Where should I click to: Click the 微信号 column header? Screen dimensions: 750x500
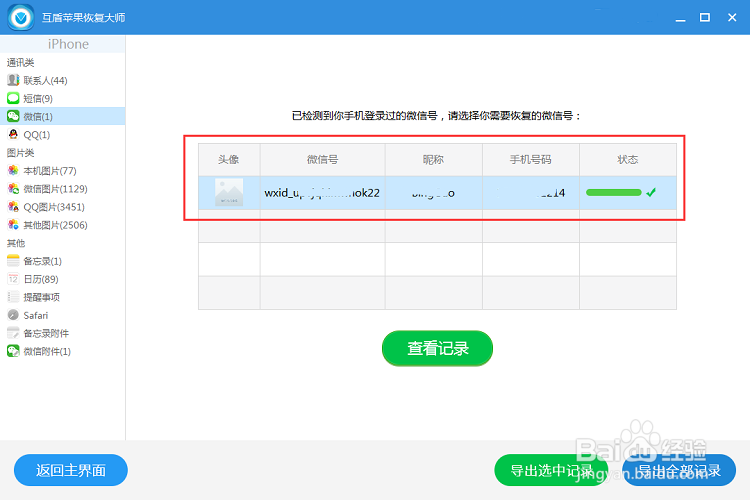coord(322,160)
